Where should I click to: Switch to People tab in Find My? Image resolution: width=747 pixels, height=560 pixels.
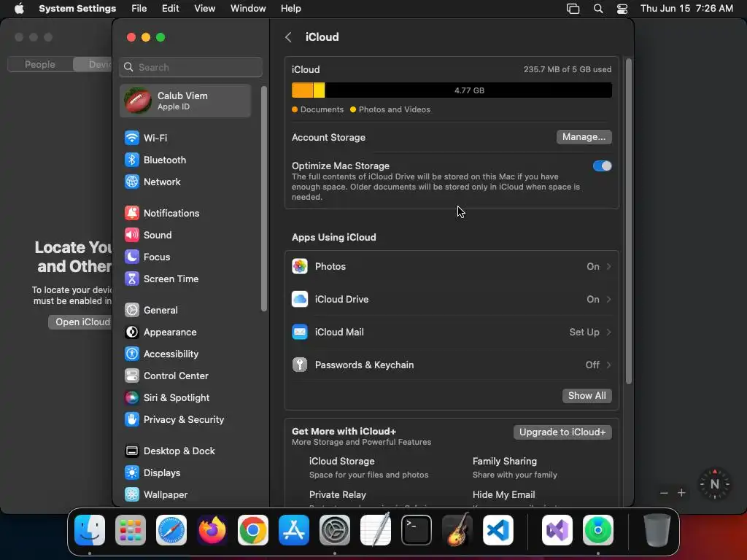[40, 64]
